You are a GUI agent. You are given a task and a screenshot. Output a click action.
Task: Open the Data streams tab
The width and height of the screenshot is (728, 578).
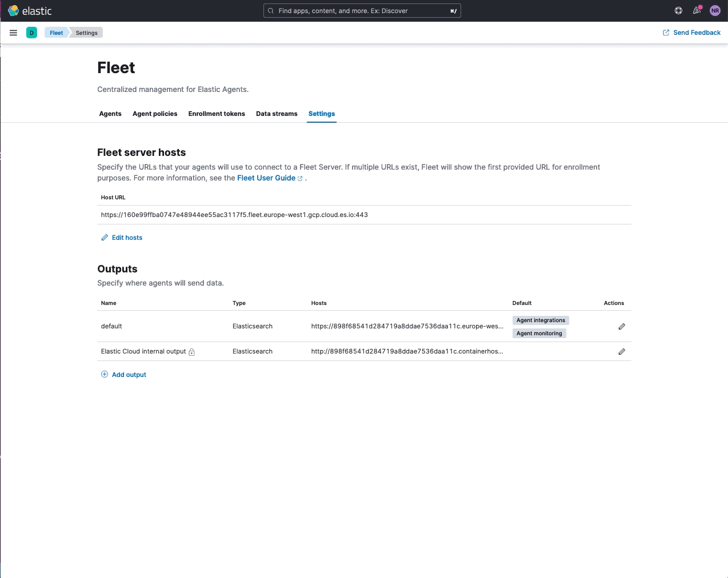pyautogui.click(x=277, y=114)
